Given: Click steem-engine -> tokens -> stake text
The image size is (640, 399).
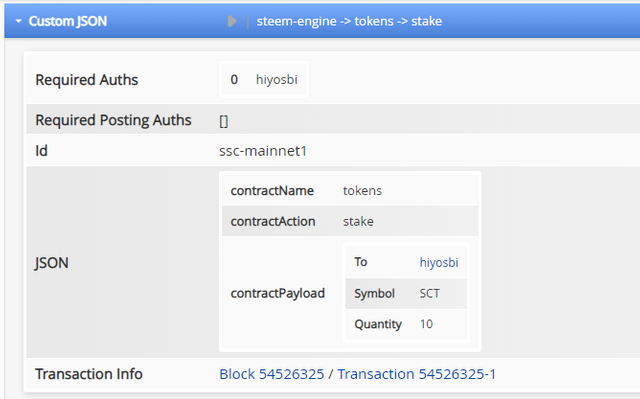Looking at the screenshot, I should [x=349, y=21].
